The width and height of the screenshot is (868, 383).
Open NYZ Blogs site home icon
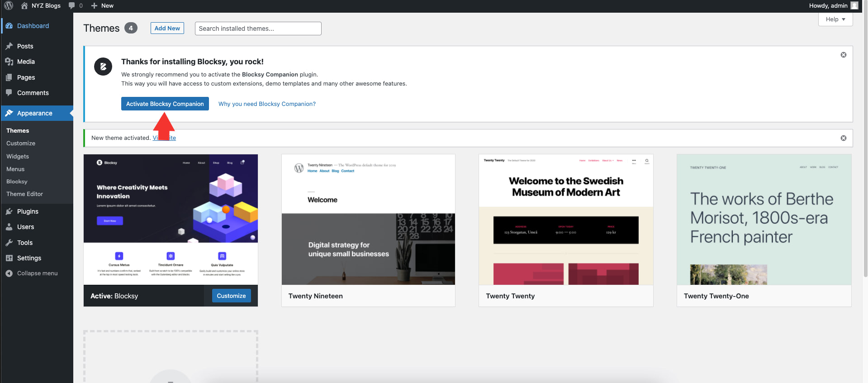click(x=24, y=6)
